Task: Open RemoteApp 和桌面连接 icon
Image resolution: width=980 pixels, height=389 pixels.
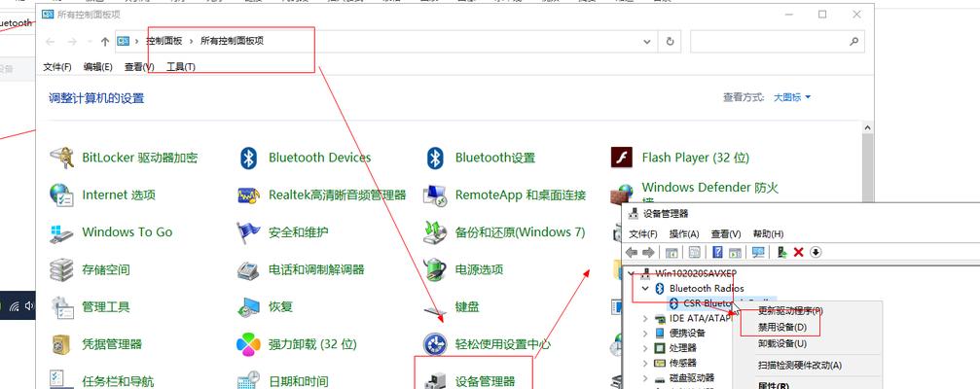Action: click(435, 194)
